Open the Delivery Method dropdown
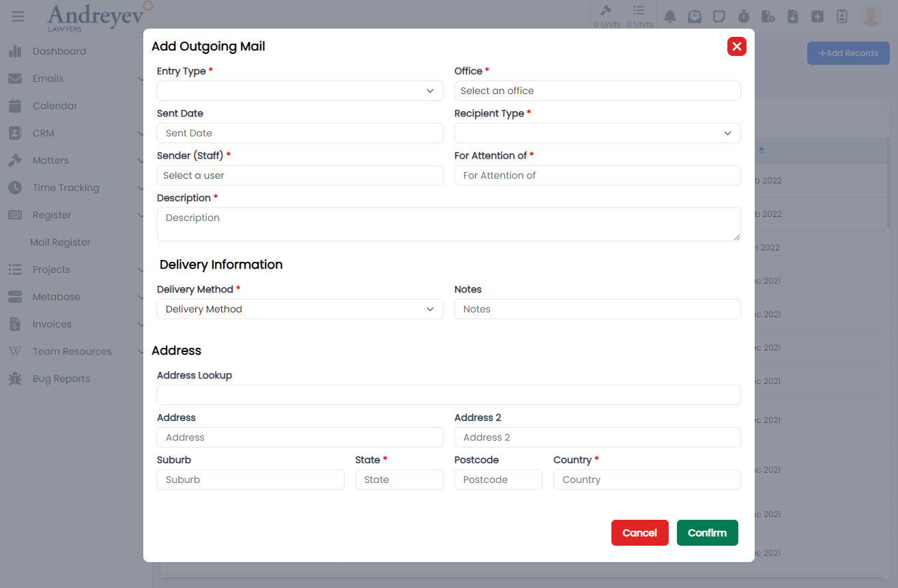Viewport: 898px width, 588px height. [x=300, y=309]
